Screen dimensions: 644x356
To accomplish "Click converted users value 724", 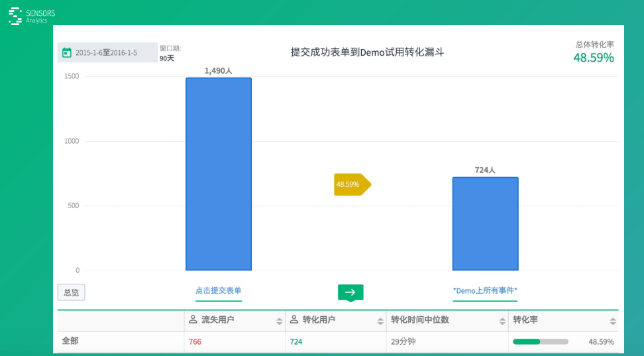I will [x=296, y=341].
